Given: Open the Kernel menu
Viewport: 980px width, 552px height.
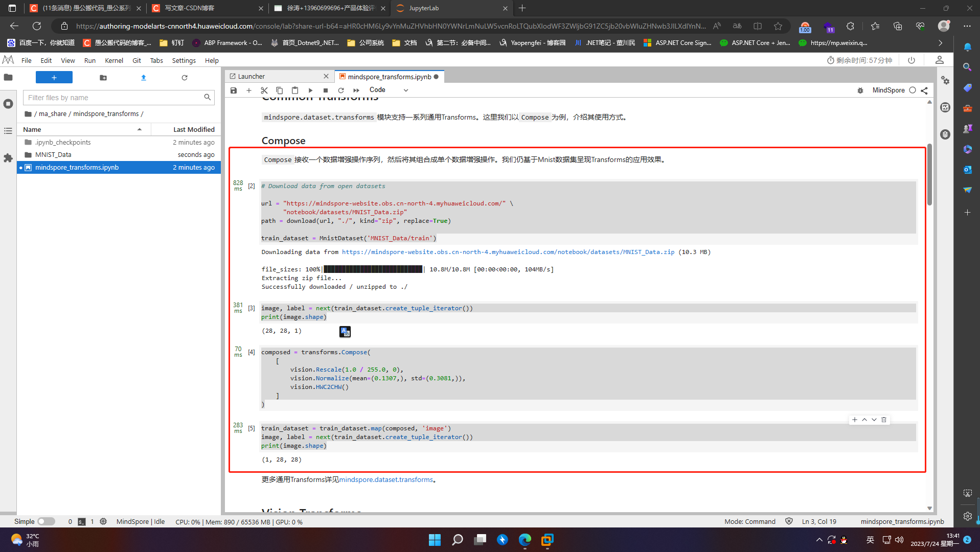Looking at the screenshot, I should [114, 60].
